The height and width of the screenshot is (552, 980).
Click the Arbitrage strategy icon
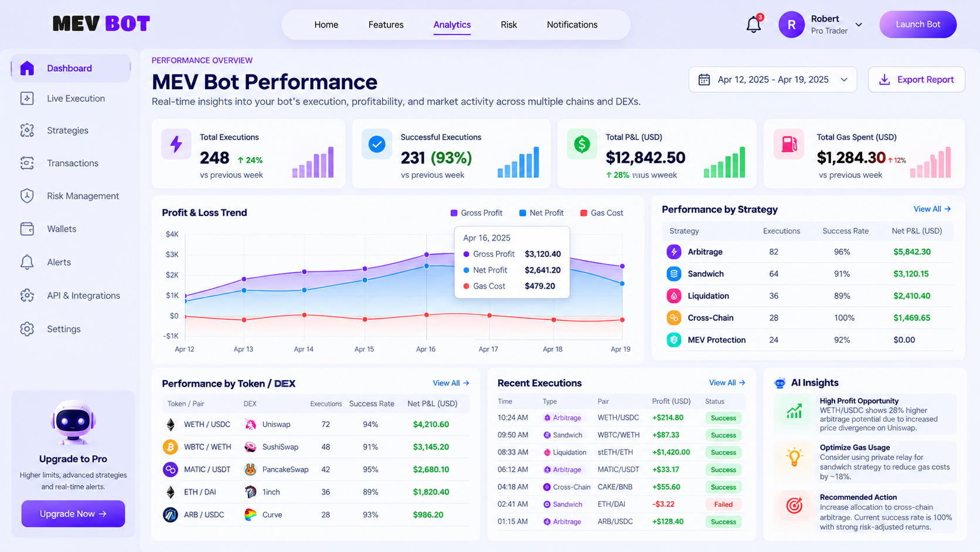674,252
